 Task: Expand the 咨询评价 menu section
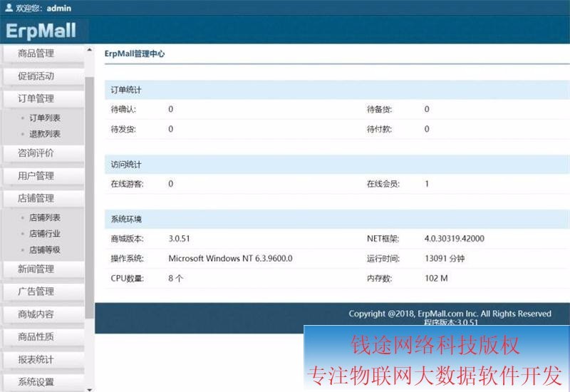[x=43, y=153]
